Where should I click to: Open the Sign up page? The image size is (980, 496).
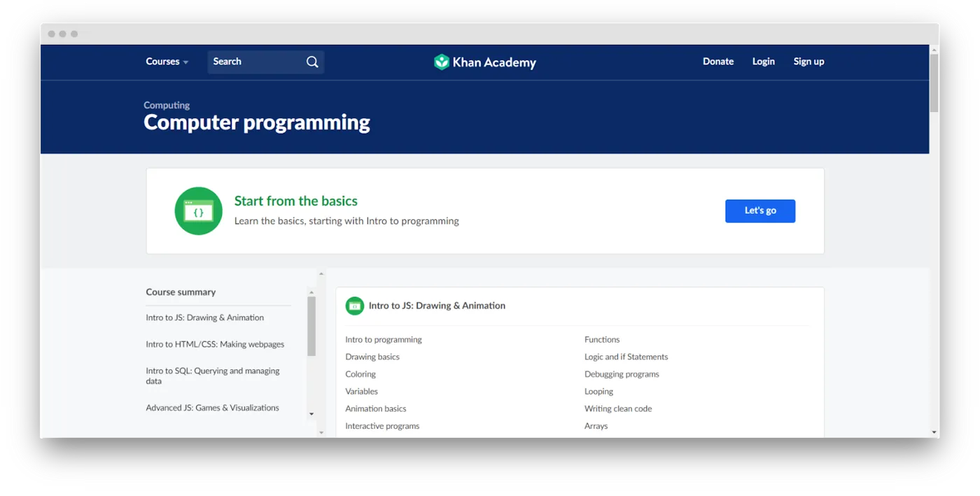[808, 62]
